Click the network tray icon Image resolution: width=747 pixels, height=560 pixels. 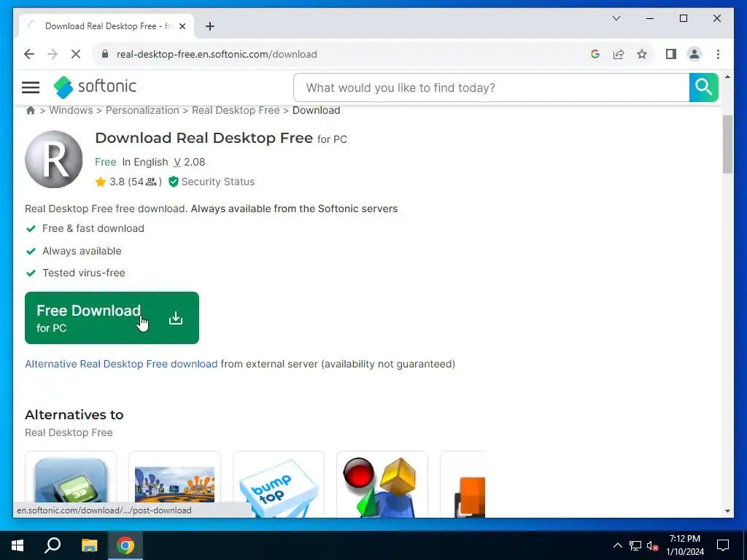coord(635,545)
